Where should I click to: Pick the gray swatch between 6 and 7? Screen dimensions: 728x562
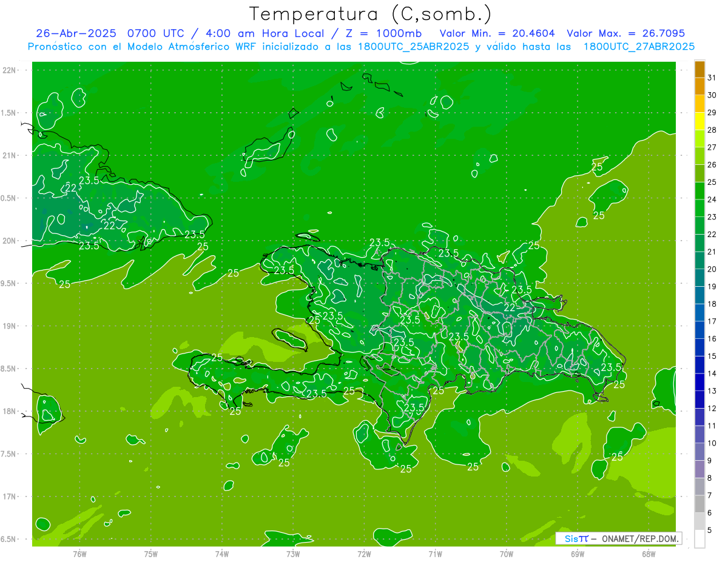pos(699,504)
